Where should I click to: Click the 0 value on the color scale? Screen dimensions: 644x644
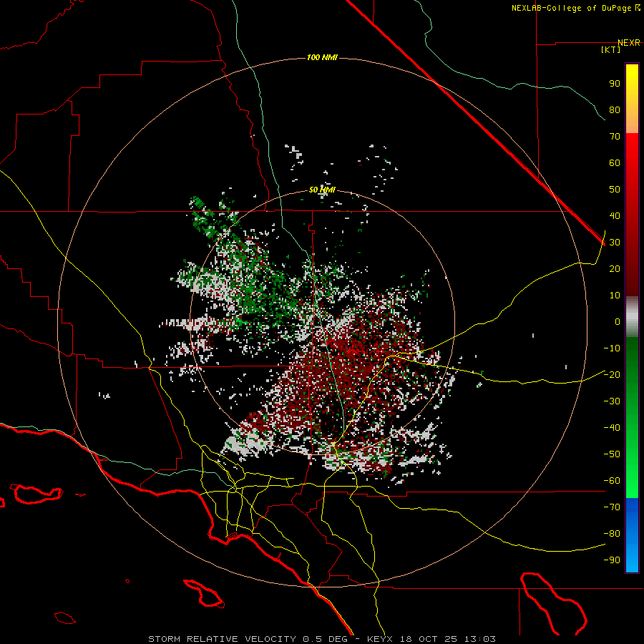[618, 321]
